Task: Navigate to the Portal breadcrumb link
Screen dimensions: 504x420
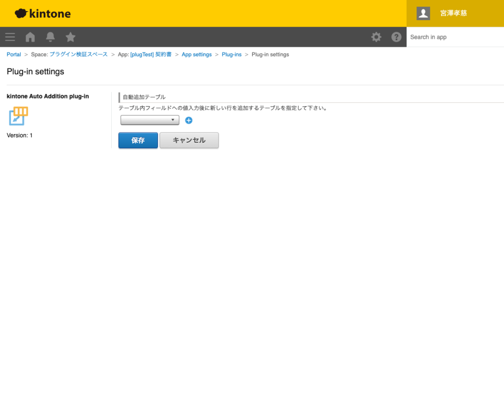Action: click(x=14, y=55)
